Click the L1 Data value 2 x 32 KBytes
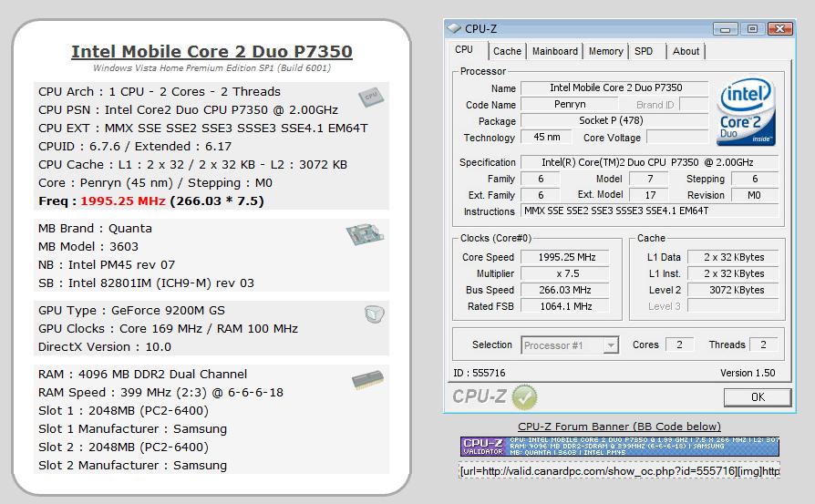 [733, 257]
